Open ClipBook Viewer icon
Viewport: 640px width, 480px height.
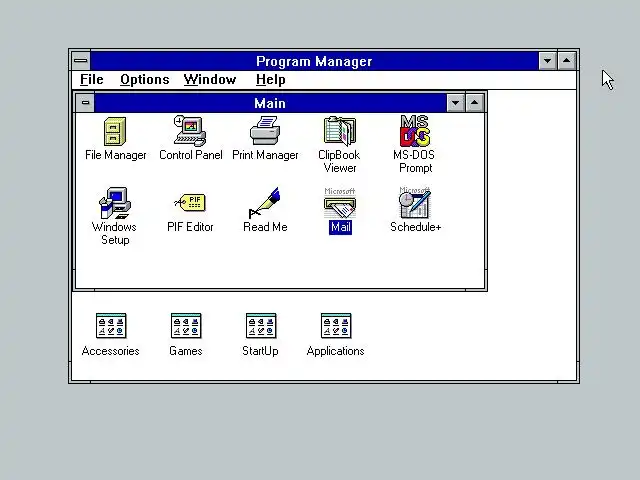pos(340,131)
